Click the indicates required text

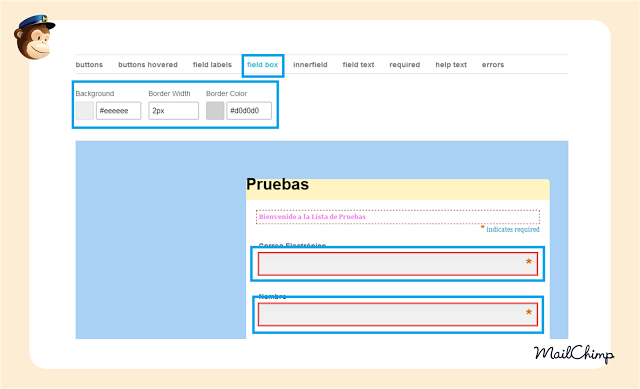coord(513,229)
